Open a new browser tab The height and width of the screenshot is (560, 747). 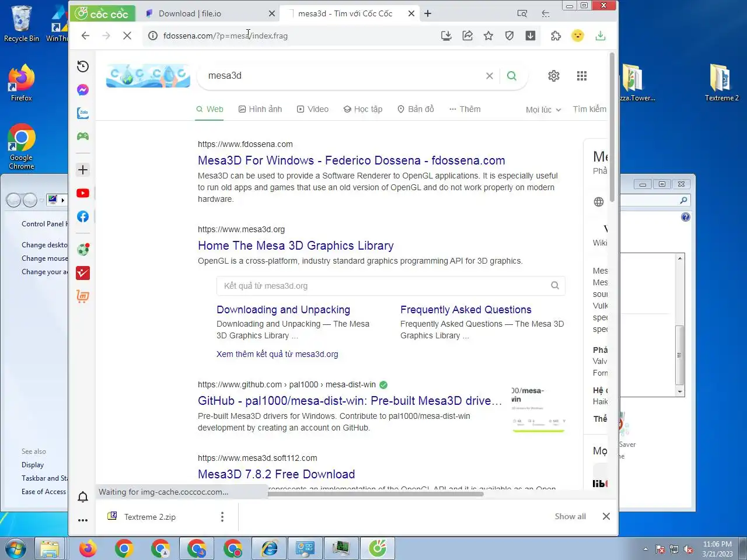coord(428,13)
